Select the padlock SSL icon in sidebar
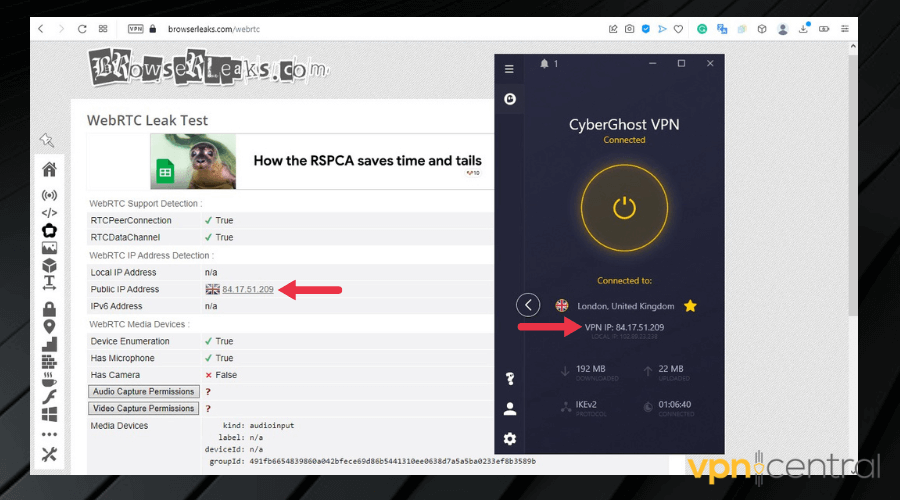 49,309
